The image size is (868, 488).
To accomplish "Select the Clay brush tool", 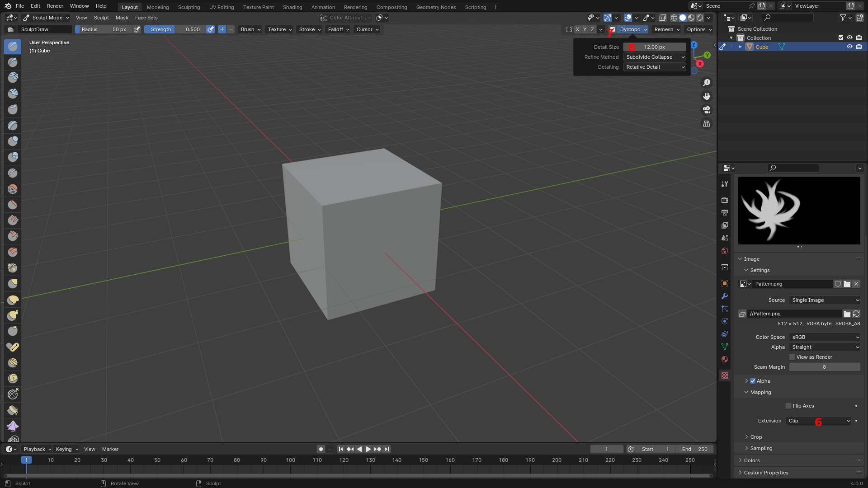I will click(x=13, y=78).
